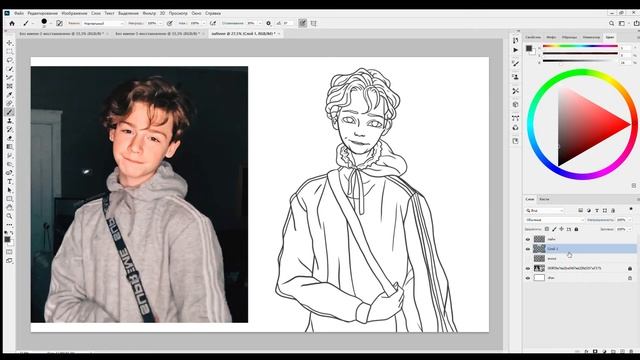Viewport: 640px width, 360px height.
Task: Open the brush settings panel from options bar
Action: point(59,23)
